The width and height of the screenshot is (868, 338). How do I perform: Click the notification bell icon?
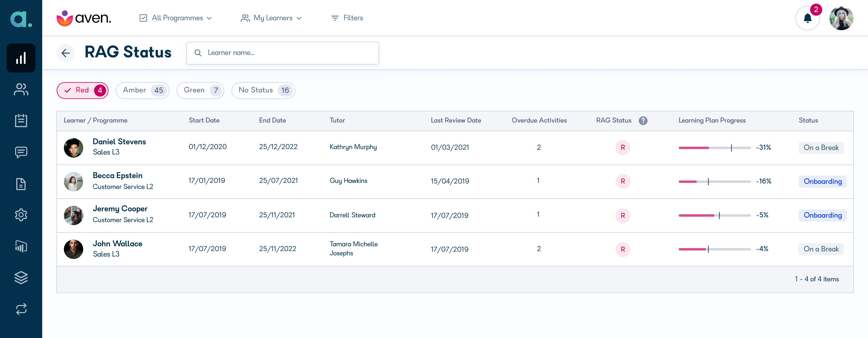[807, 18]
